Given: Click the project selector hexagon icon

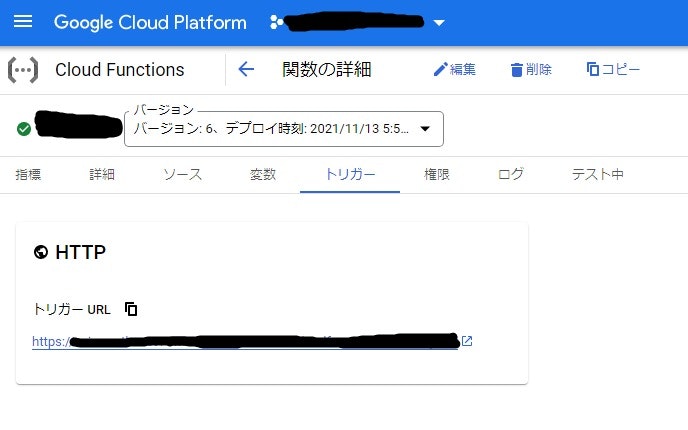Looking at the screenshot, I should click(276, 22).
